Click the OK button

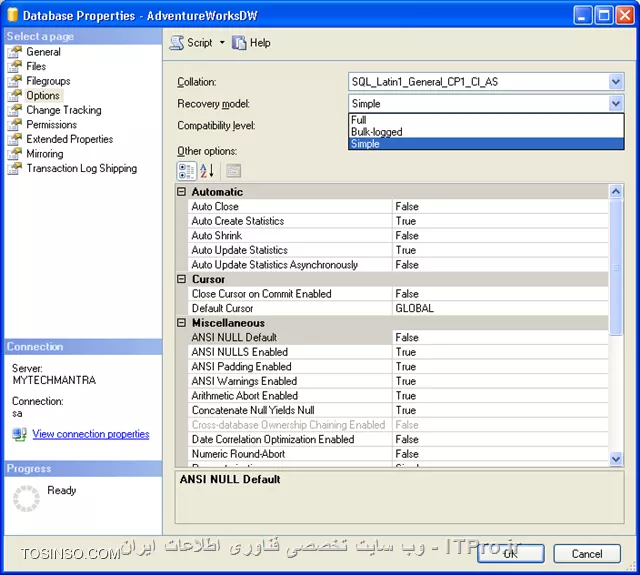[511, 553]
